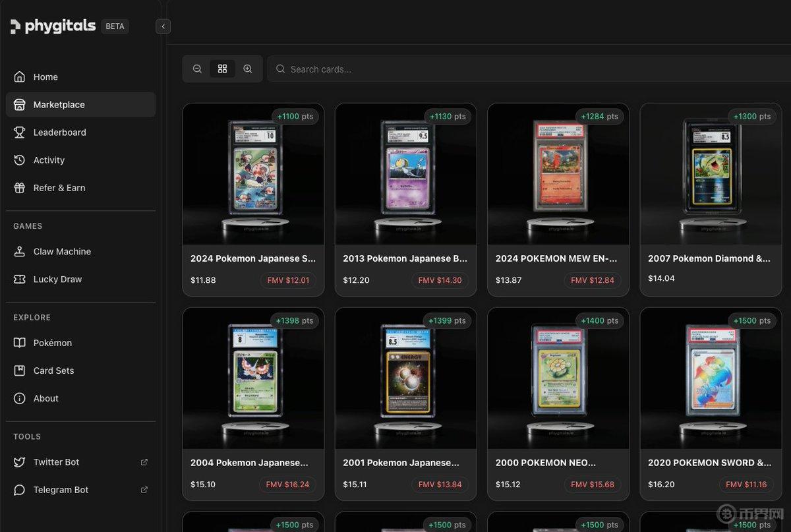This screenshot has height=532, width=791.
Task: Click the zoom out magnifier icon
Action: pos(197,69)
